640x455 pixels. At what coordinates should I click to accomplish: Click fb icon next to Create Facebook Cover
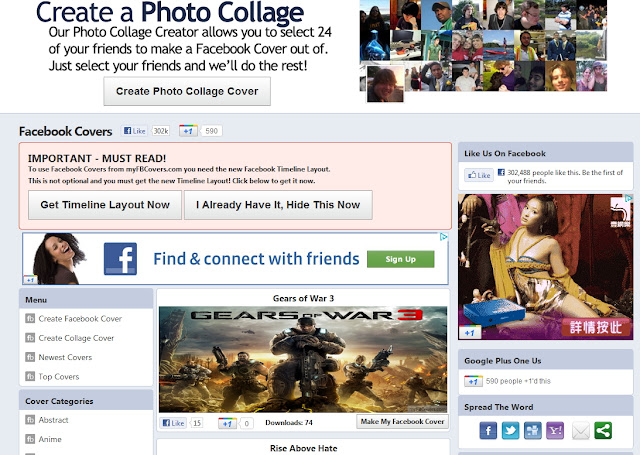click(30, 318)
